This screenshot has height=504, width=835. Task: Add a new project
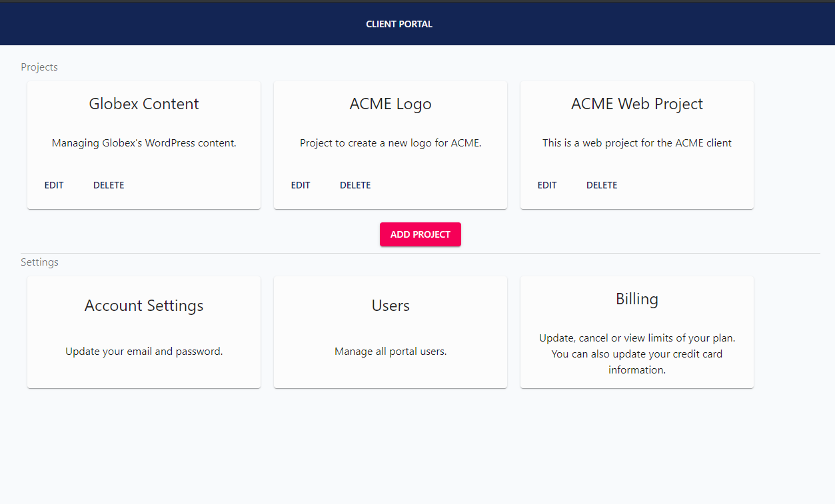[420, 234]
